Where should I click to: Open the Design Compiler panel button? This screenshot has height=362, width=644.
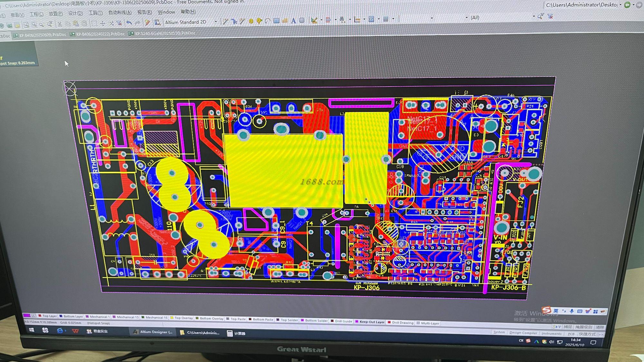click(x=523, y=333)
